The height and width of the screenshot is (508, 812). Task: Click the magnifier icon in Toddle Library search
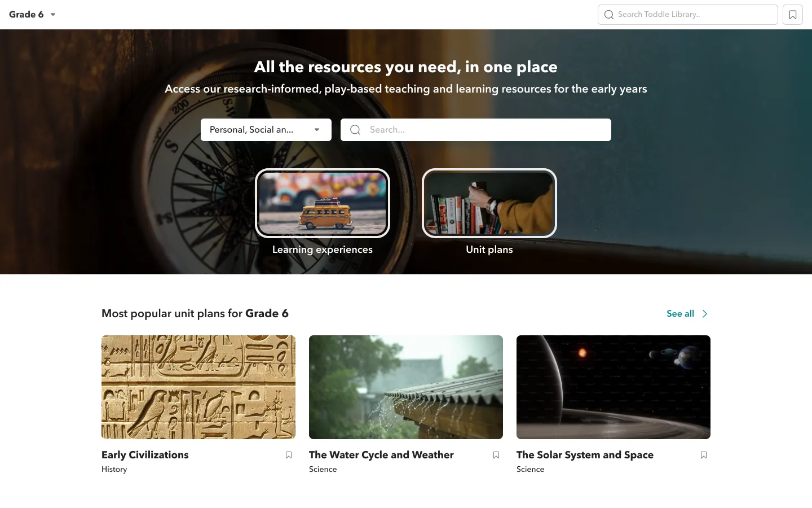(x=608, y=15)
